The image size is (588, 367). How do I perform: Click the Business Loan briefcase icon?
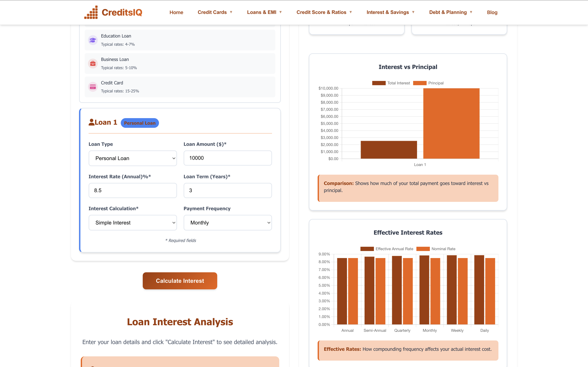tap(93, 64)
